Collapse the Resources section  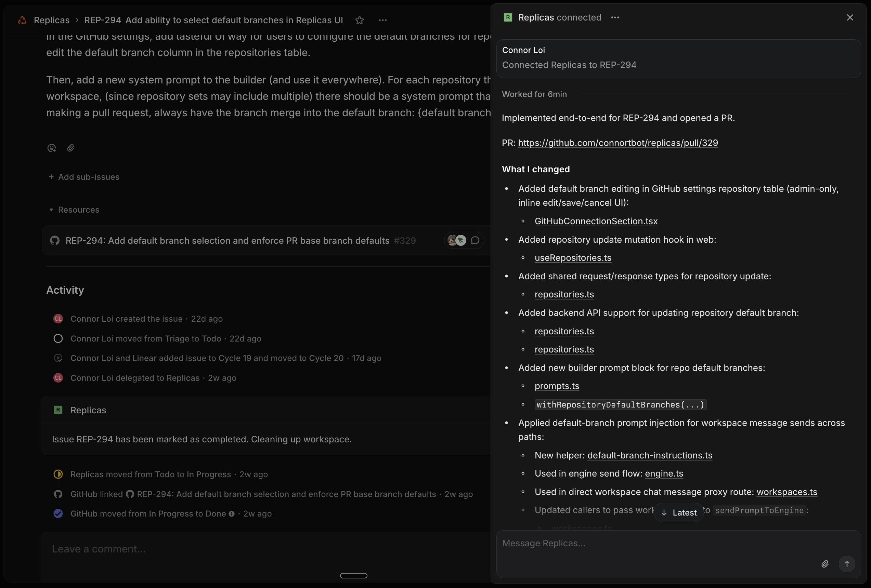pos(74,210)
